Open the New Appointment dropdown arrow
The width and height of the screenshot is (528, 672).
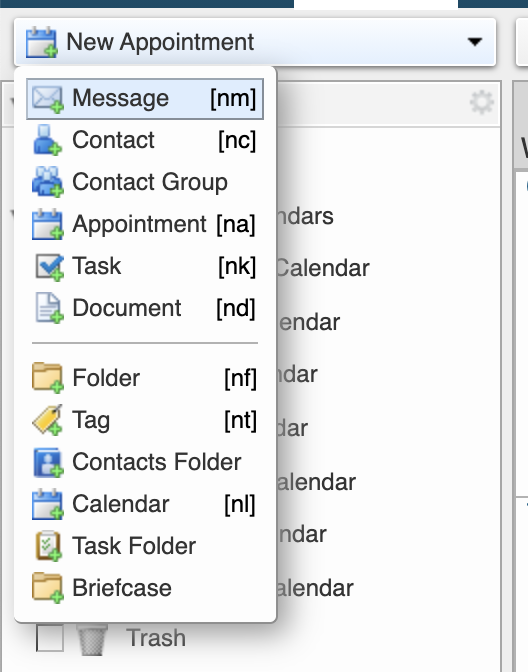[x=475, y=42]
